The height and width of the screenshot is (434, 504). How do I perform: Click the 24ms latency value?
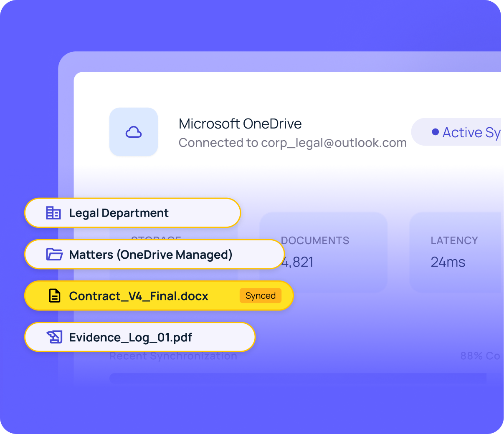click(x=448, y=262)
